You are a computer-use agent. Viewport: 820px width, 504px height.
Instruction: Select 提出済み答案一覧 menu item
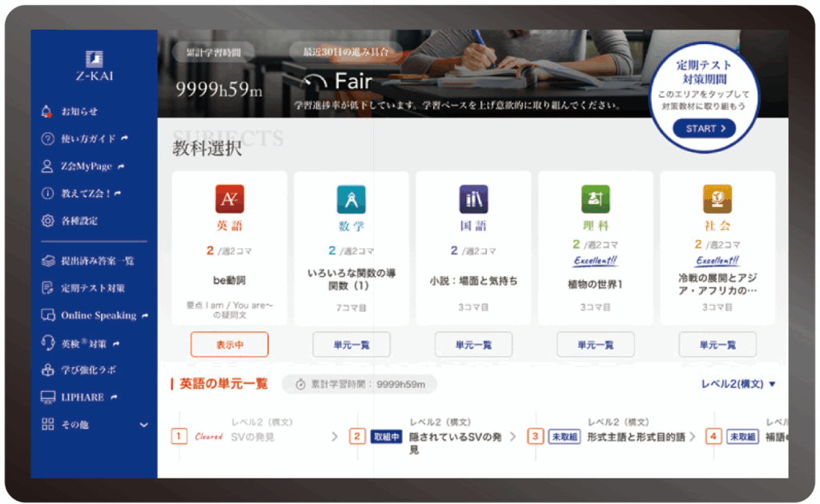96,261
